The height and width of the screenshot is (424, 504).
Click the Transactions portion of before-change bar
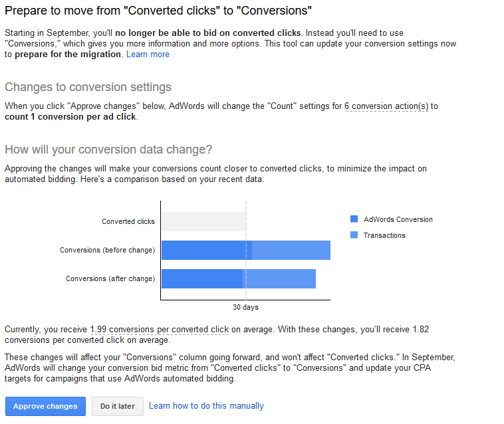291,250
